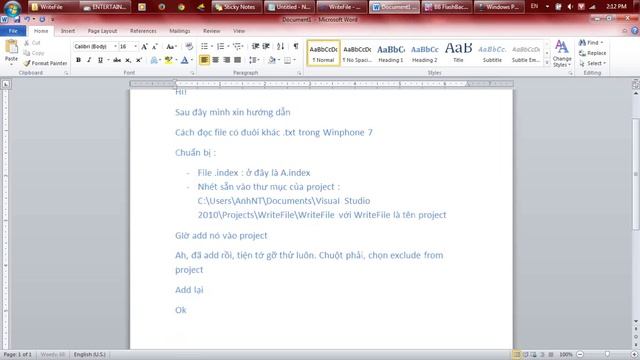Click the Cut scissors icon
Screen dimensions: 640x360
click(x=27, y=42)
